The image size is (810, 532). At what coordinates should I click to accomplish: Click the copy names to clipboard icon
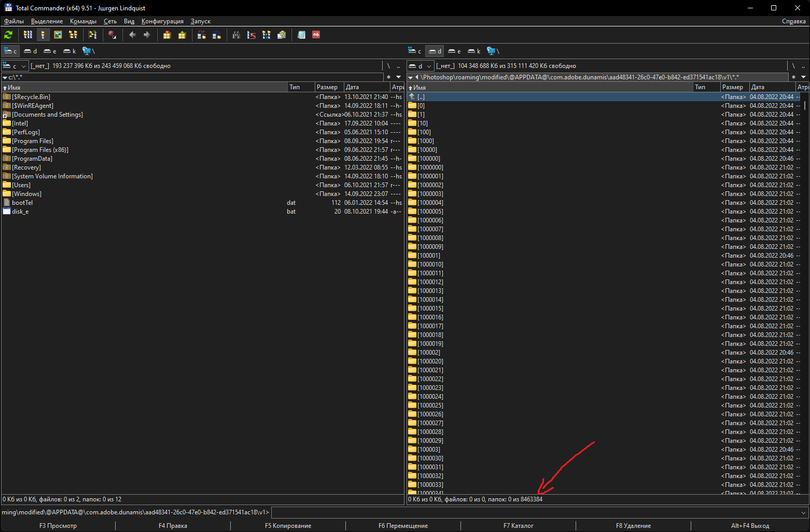pyautogui.click(x=282, y=35)
